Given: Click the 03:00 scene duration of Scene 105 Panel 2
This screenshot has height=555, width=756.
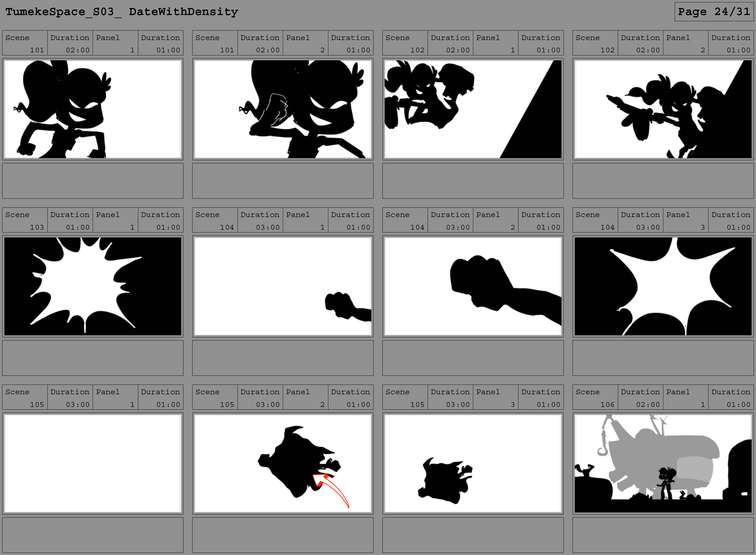Looking at the screenshot, I should click(260, 397).
